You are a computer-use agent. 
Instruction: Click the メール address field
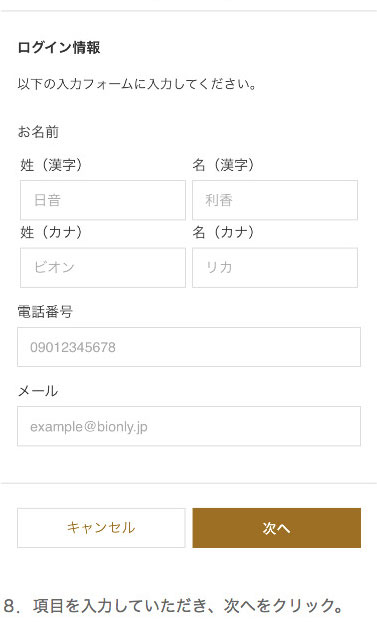(189, 426)
